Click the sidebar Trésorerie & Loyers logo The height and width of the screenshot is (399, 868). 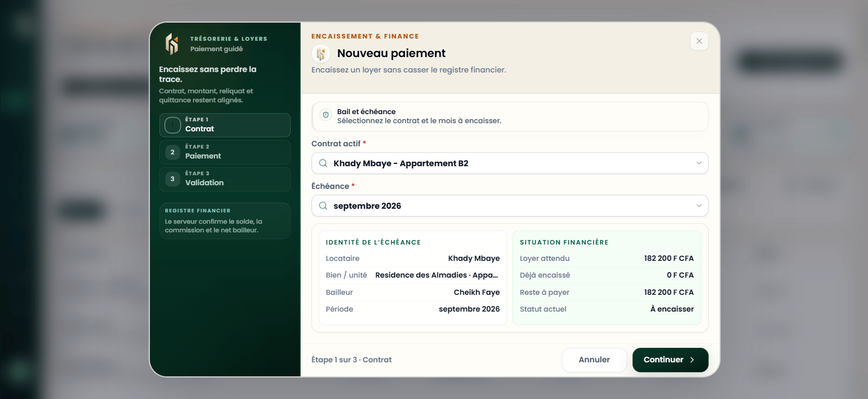click(172, 44)
